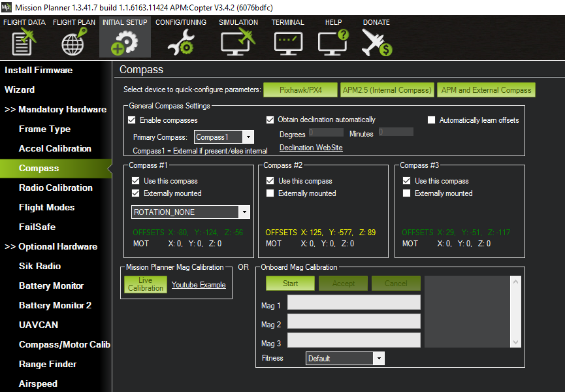
Task: Enable Externally mounted for Compass #3
Action: pos(406,193)
